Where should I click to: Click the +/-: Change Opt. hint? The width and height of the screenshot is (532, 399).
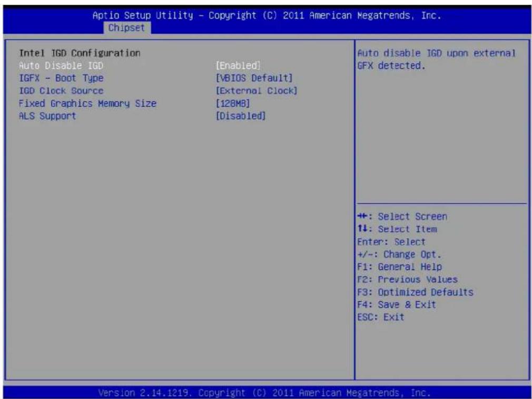400,255
